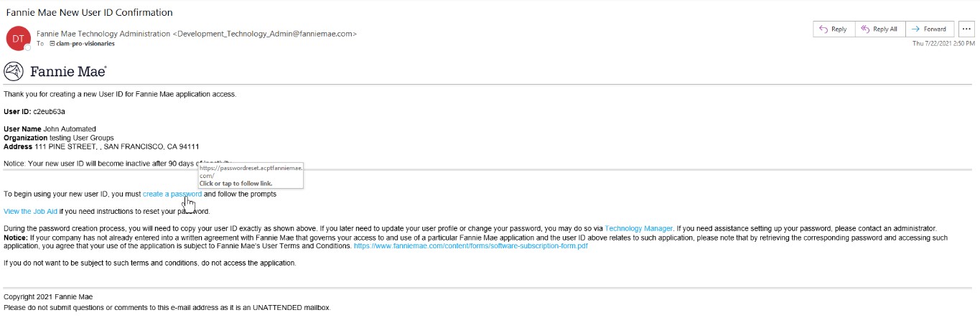980x333 pixels.
Task: Follow the "create a password" link
Action: pos(172,194)
